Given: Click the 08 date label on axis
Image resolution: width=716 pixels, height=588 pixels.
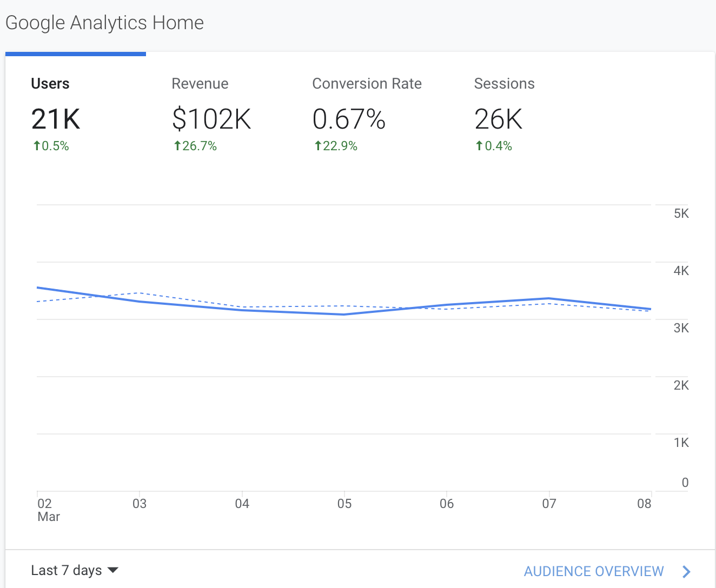Looking at the screenshot, I should coord(644,504).
